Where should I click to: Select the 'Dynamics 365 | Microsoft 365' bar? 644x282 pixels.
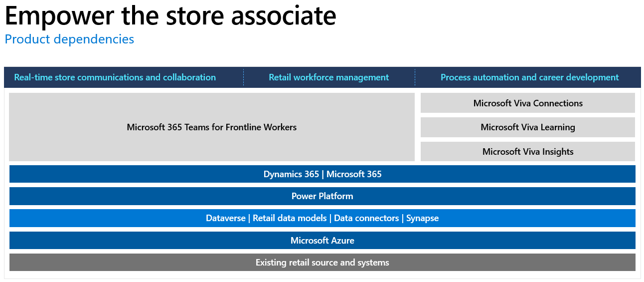click(322, 174)
